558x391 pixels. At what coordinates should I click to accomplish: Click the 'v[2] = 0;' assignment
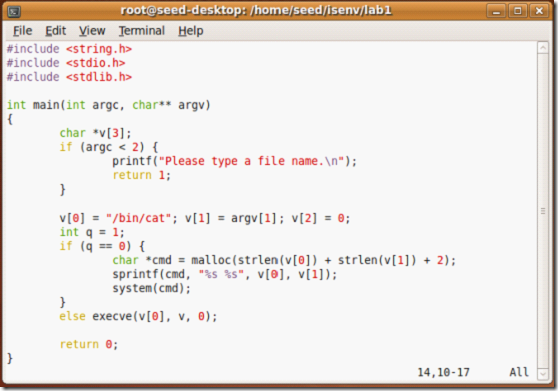point(321,218)
